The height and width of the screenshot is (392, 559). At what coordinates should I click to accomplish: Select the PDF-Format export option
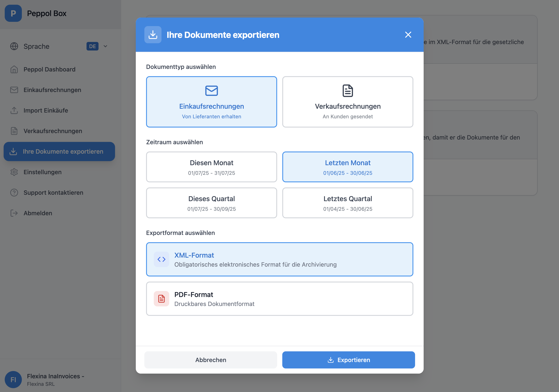(x=279, y=299)
